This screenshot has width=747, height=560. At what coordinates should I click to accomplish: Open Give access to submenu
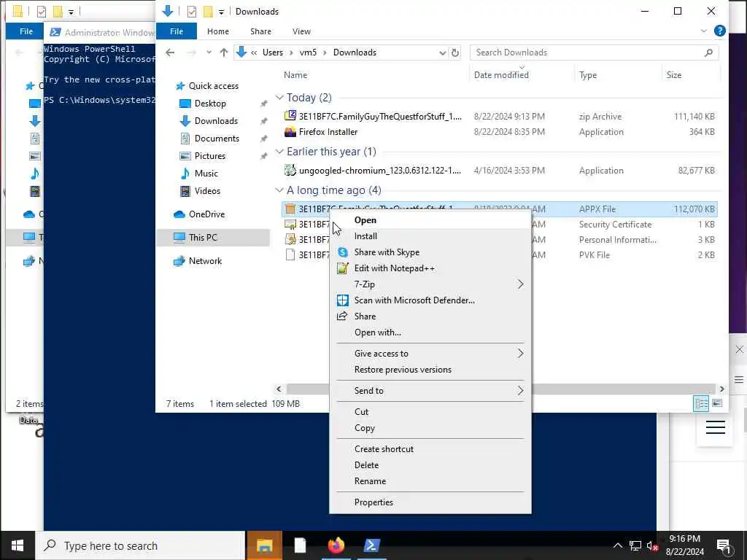pyautogui.click(x=430, y=354)
